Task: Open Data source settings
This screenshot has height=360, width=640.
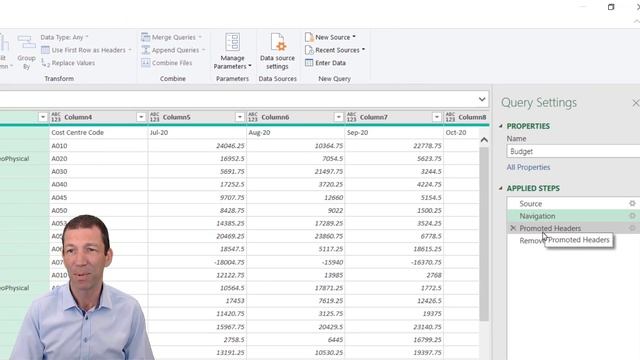Action: [277, 51]
